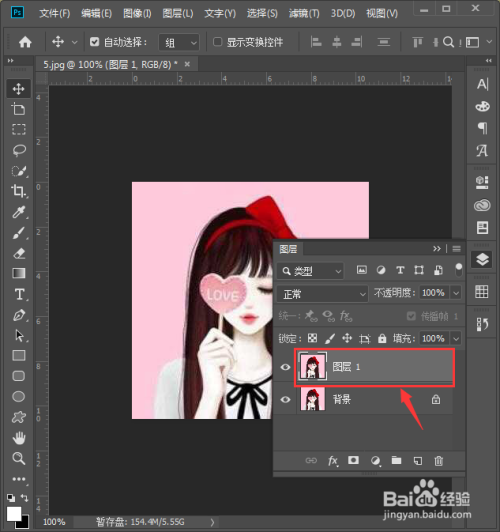Click the 图层 1 layer thumbnail
Screen dimensions: 500x532
312,367
